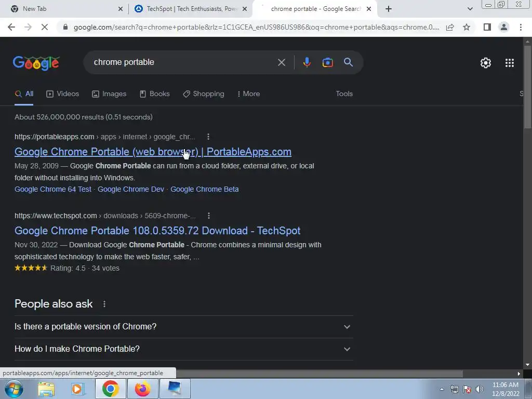Screen dimensions: 532x399
Task: Select the All results tab
Action: tap(24, 94)
